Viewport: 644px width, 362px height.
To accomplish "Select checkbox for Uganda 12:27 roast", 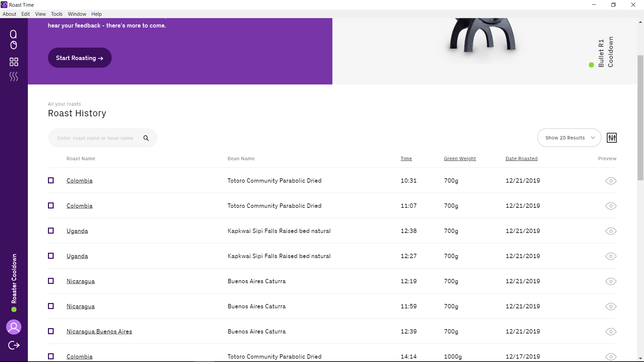I will [51, 256].
